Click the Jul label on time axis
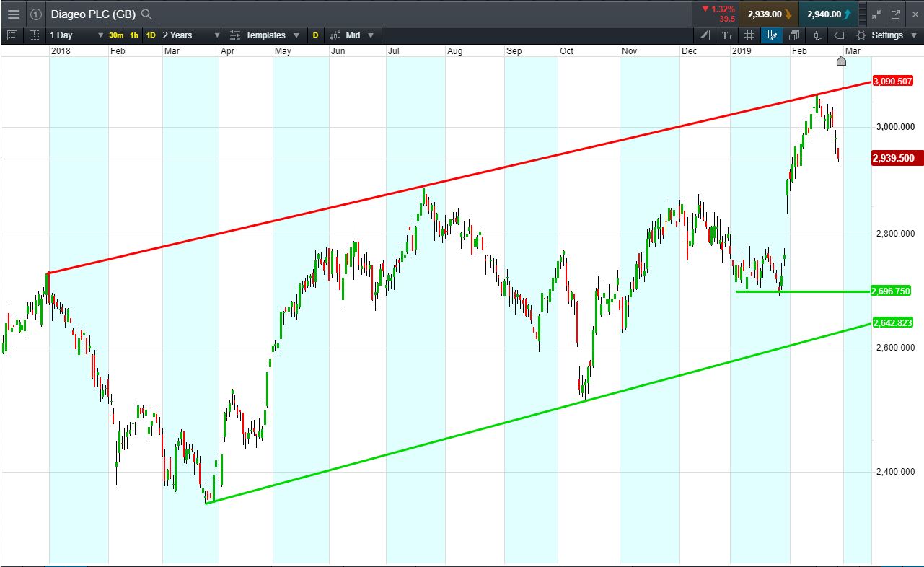Screen dimensions: 924x567 point(394,51)
